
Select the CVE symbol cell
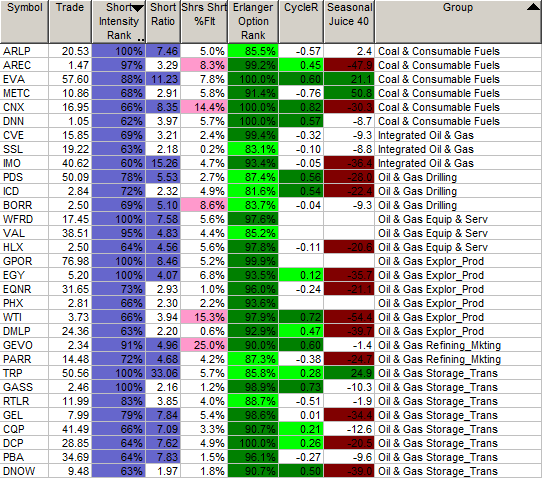coord(24,135)
